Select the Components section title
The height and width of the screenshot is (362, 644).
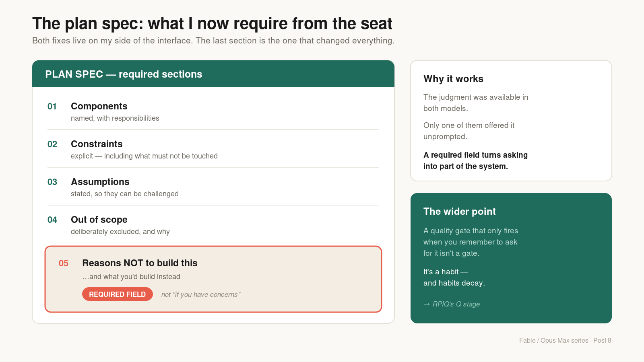click(99, 106)
